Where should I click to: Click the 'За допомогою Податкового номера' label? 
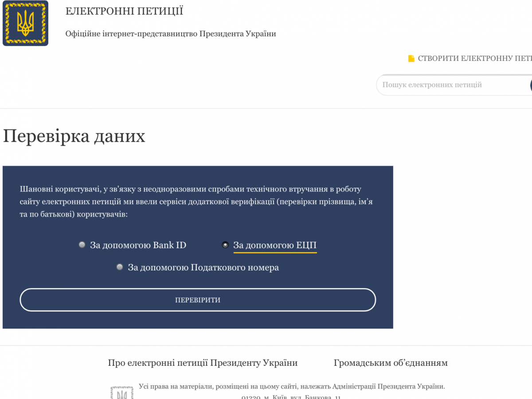[x=203, y=267]
